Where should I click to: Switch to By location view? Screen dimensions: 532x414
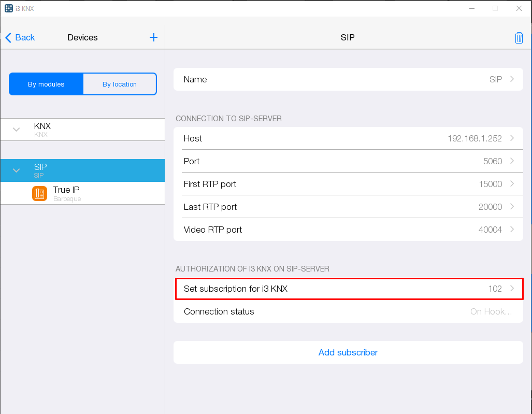click(120, 84)
